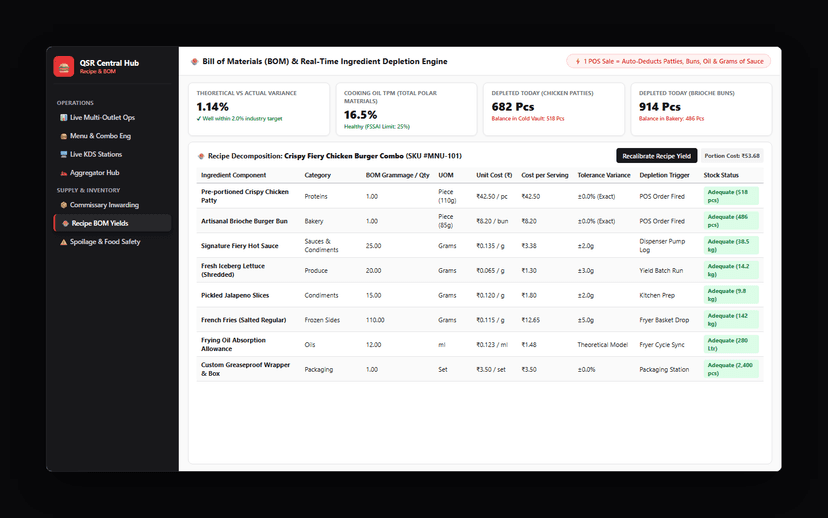828x518 pixels.
Task: Click the icon beside Recipe Decomposition heading
Action: (201, 156)
